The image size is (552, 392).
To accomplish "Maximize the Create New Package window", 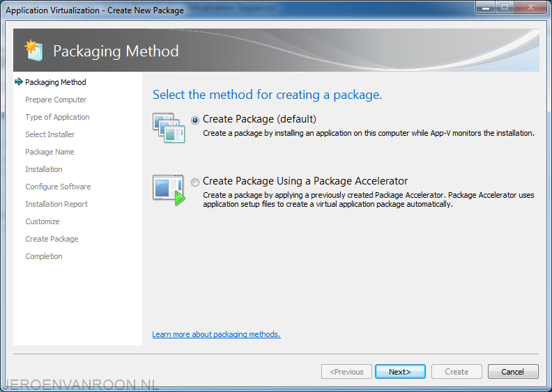I will point(505,8).
